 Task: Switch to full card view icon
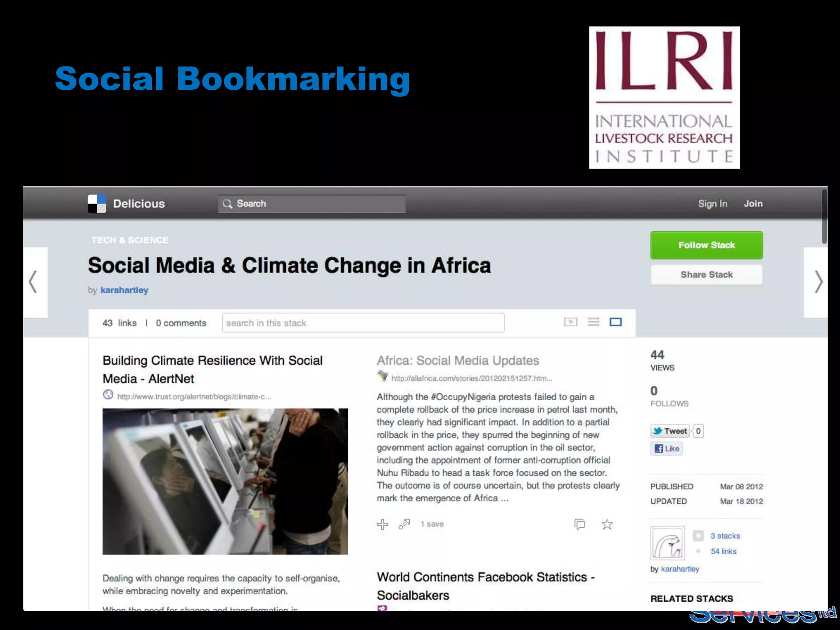tap(616, 322)
